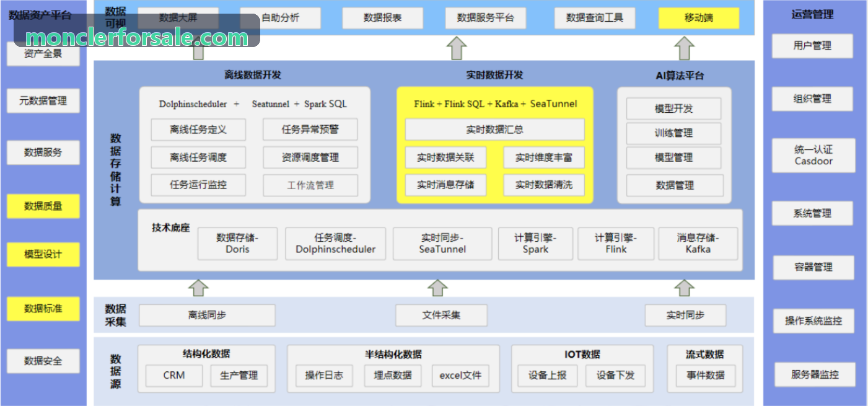
Task: Open the 离线任务调度 box
Action: (x=198, y=157)
